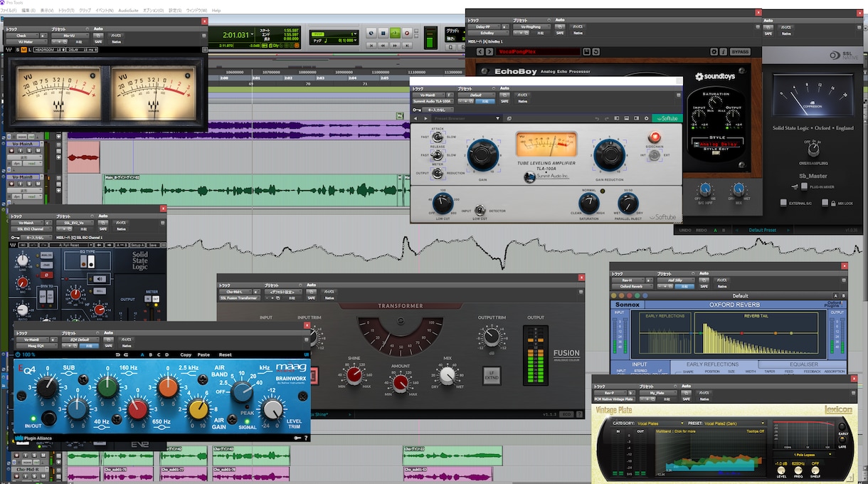Click the Reset button in Maag EQ4

click(225, 354)
